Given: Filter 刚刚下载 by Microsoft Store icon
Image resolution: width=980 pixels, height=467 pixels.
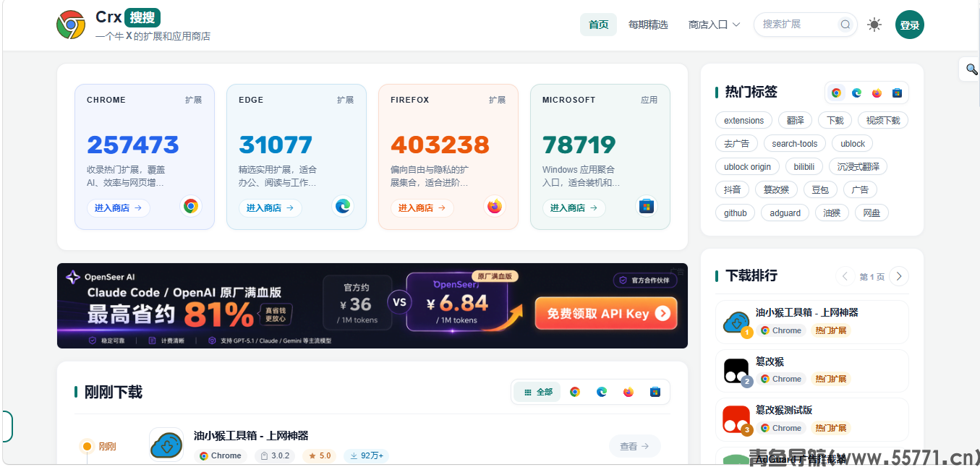Looking at the screenshot, I should [x=655, y=392].
